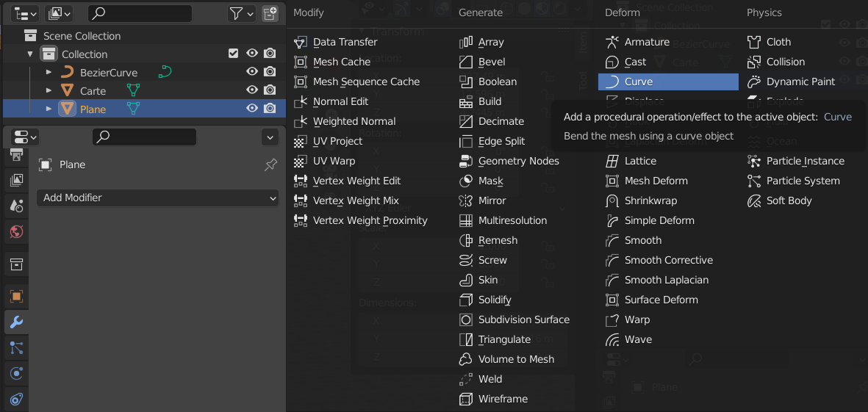Hide BezierCurve in viewport using eye icon

tap(252, 72)
